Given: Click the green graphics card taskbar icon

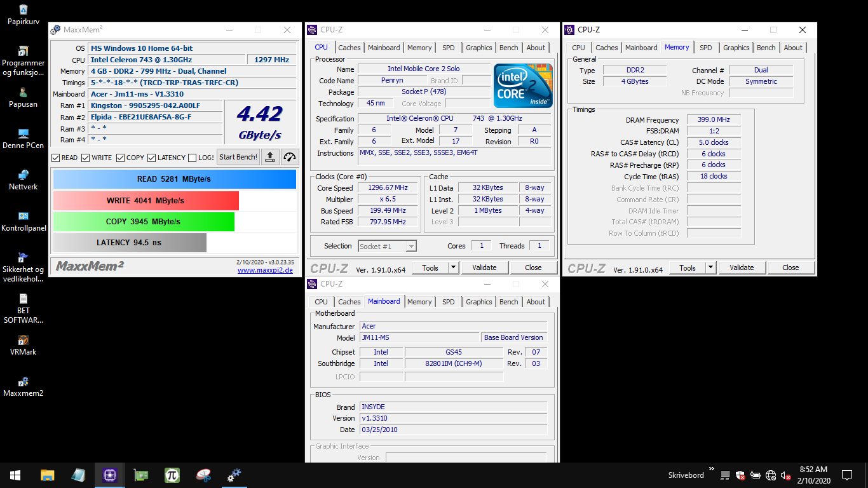Looking at the screenshot, I should tap(140, 475).
